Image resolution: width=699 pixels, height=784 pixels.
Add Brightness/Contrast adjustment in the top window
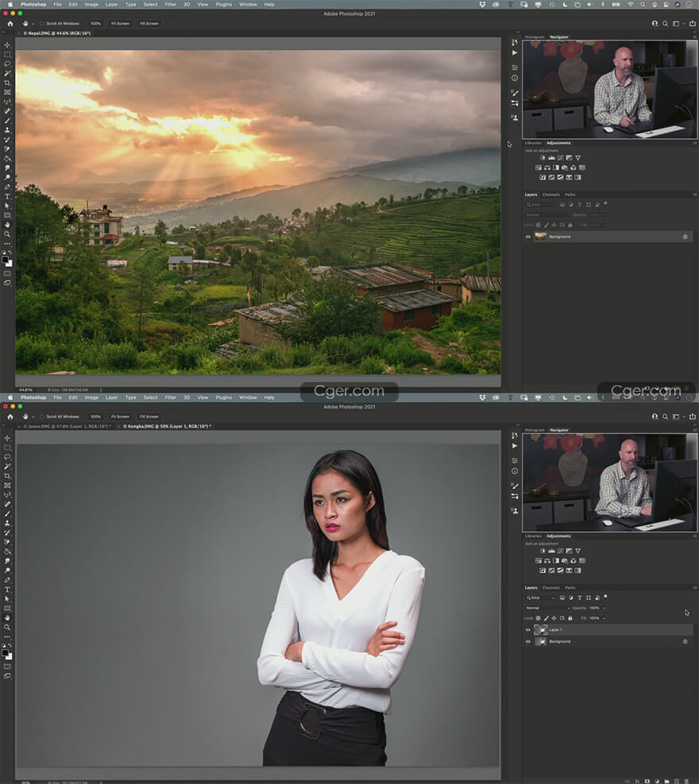(543, 157)
